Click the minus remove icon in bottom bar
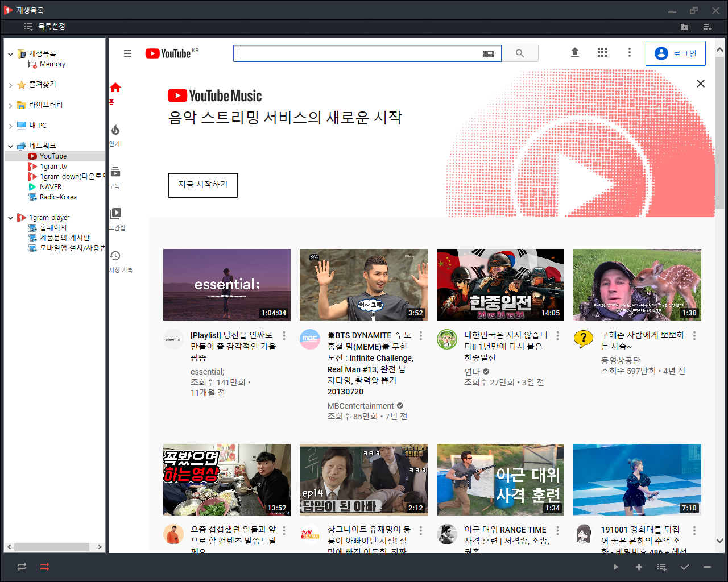728x582 pixels. tap(707, 567)
